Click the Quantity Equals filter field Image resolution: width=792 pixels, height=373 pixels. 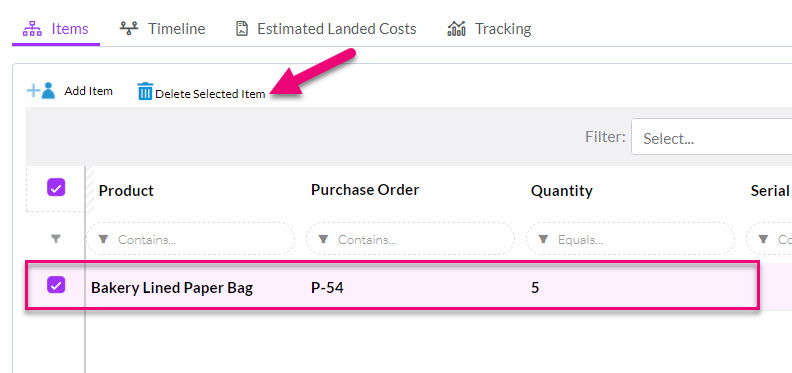630,239
